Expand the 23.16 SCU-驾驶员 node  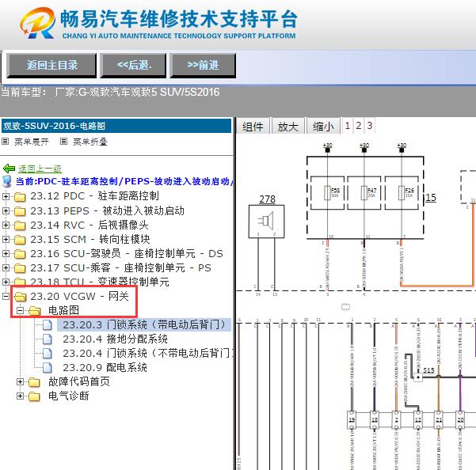point(6,253)
